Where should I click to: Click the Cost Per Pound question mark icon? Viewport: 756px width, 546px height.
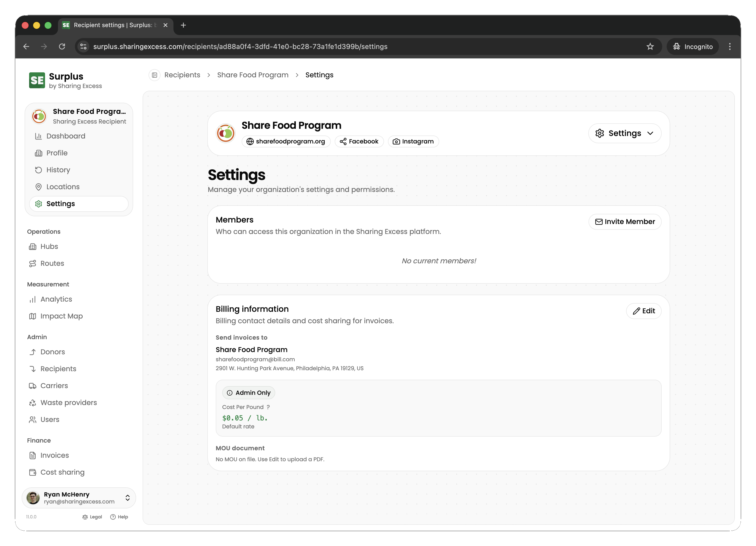[268, 407]
